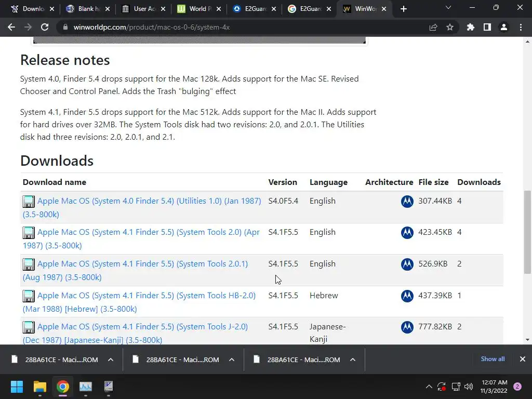532x399 pixels.
Task: Open the Chrome profile avatar
Action: 504,27
